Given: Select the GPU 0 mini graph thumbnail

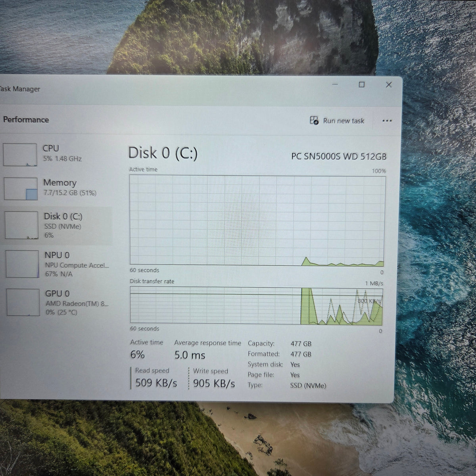Looking at the screenshot, I should 23,302.
